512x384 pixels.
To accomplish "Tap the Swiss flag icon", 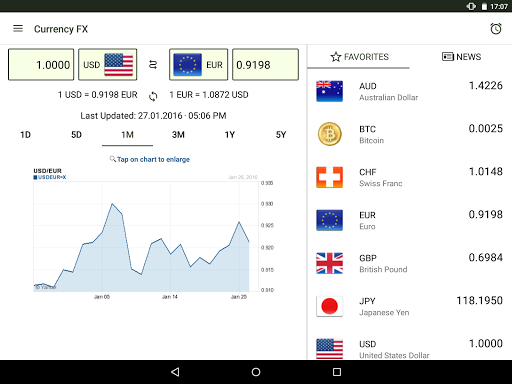I will coord(329,177).
